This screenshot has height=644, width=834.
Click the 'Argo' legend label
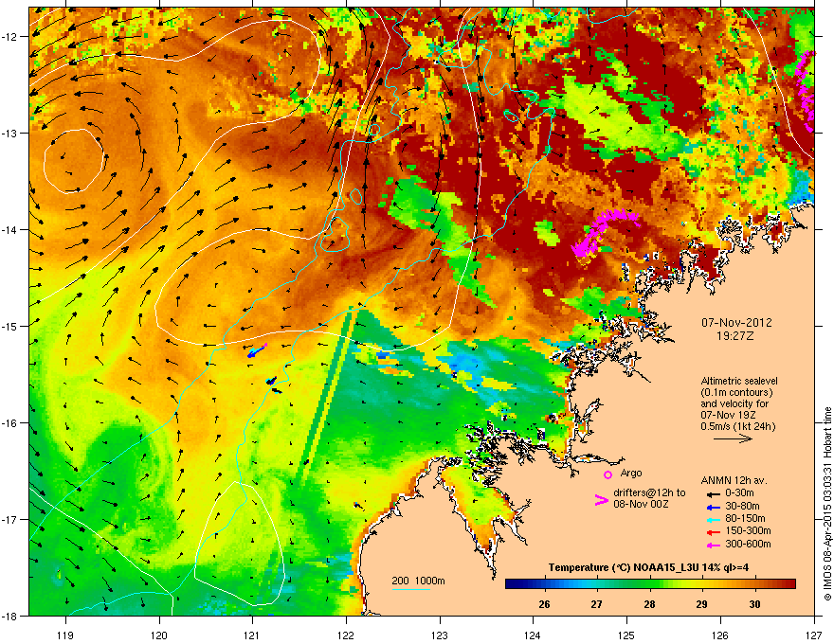631,473
